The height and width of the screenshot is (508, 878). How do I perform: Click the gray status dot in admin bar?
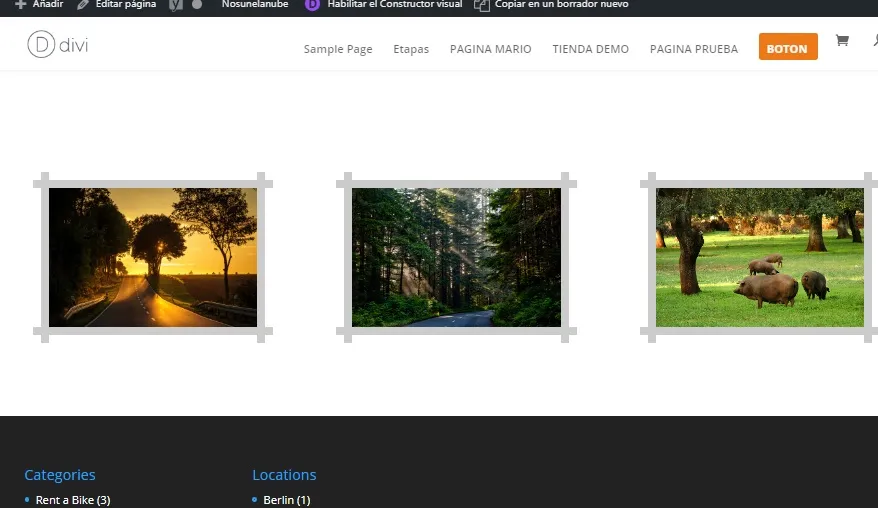[197, 5]
